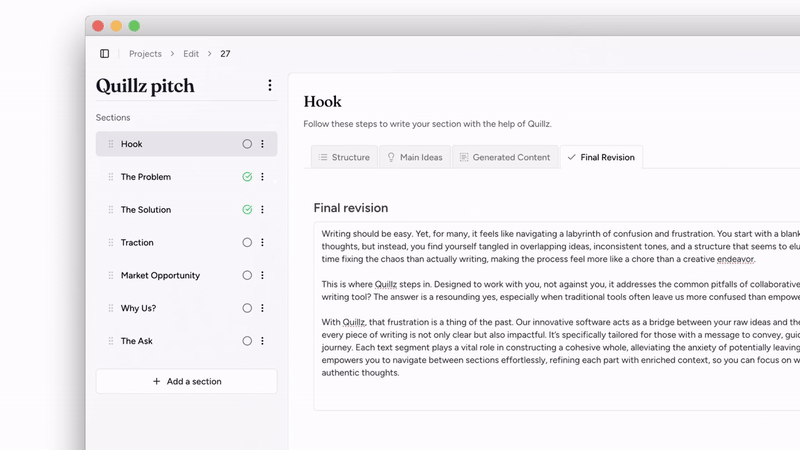Image resolution: width=800 pixels, height=450 pixels.
Task: Click The Problem section drag handle
Action: 111,177
